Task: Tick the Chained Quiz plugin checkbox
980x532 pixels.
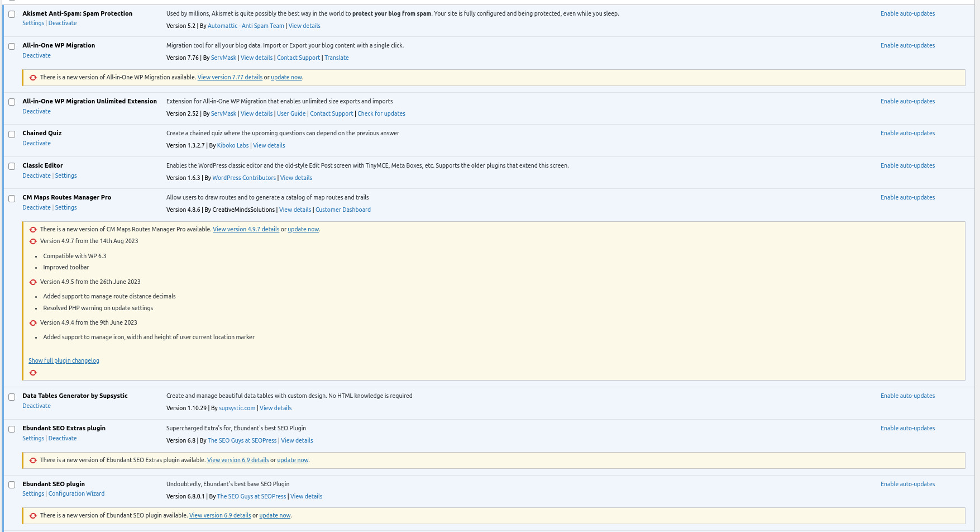Action: pyautogui.click(x=12, y=134)
